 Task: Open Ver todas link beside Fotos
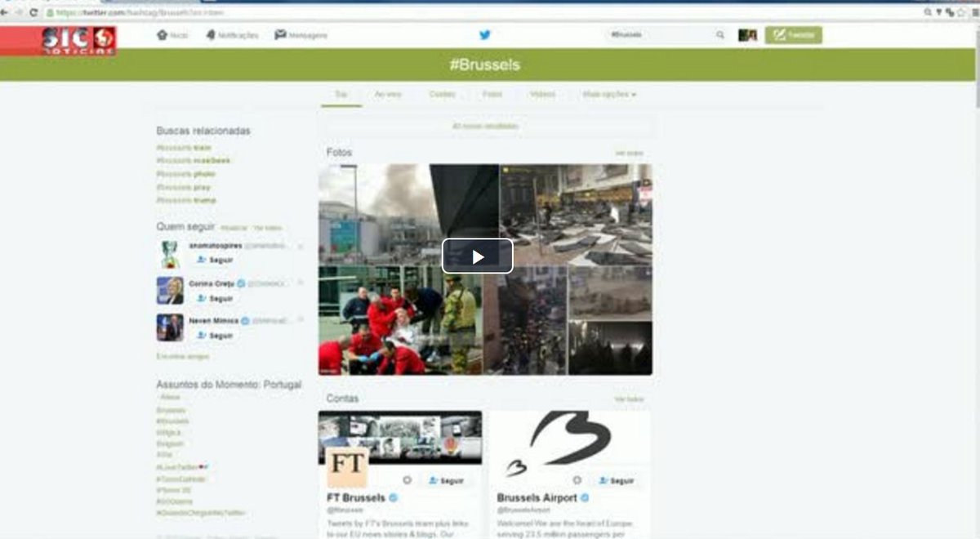pos(629,154)
